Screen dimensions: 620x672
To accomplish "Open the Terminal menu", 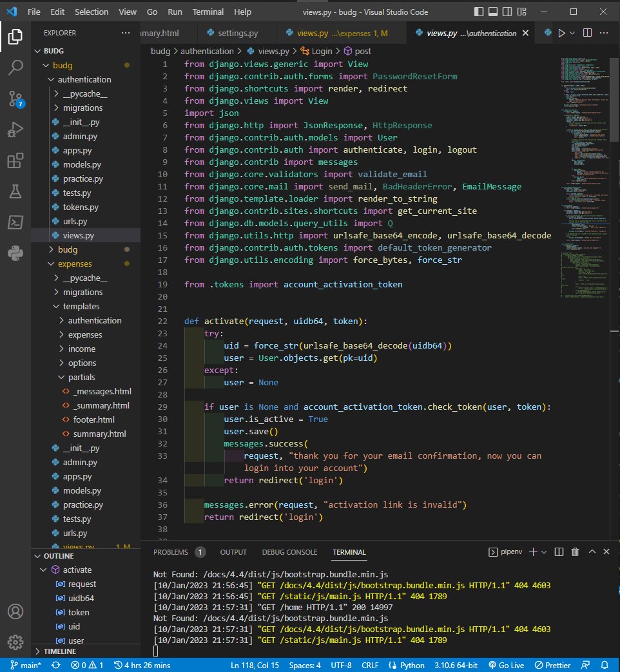I will (x=208, y=12).
